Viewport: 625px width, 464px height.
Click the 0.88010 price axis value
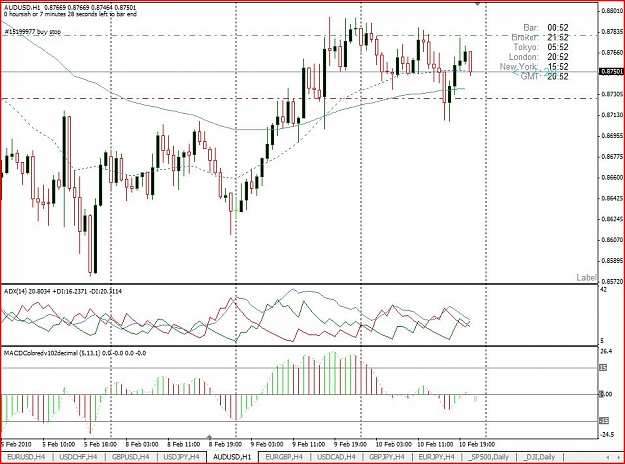pos(612,11)
